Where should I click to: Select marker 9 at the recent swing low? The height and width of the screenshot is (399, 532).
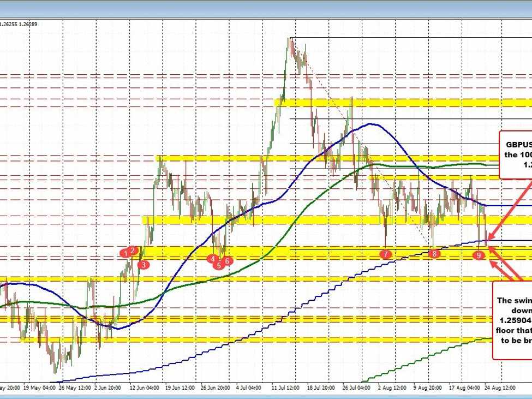click(479, 254)
